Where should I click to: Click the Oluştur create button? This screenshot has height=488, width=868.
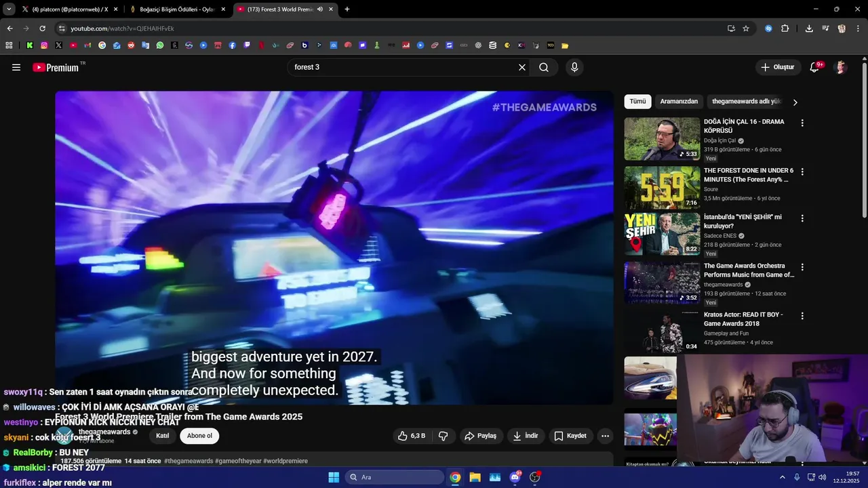pos(778,67)
